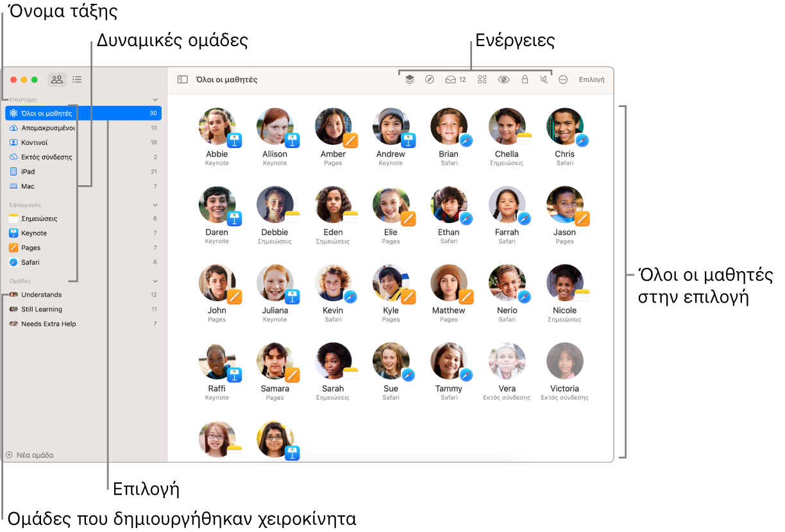
Task: Select student Raffi's avatar
Action: [217, 361]
